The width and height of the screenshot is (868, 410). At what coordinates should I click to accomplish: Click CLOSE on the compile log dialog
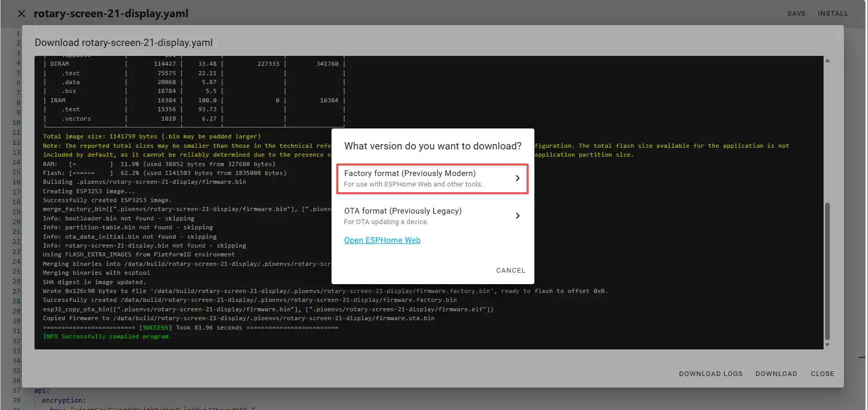(823, 374)
